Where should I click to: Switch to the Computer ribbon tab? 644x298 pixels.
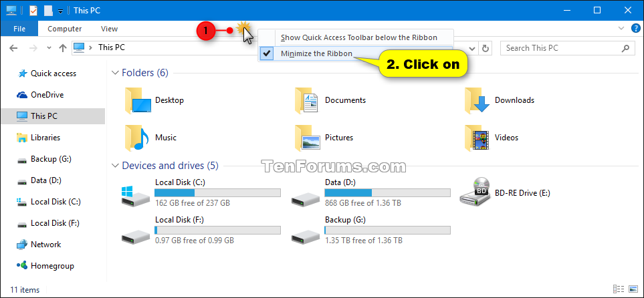click(x=64, y=29)
